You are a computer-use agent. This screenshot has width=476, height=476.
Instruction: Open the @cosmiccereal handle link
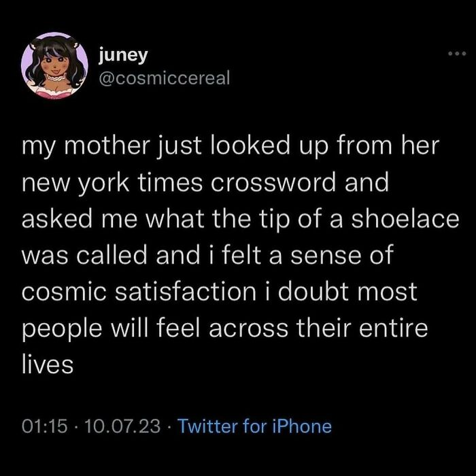[x=164, y=78]
